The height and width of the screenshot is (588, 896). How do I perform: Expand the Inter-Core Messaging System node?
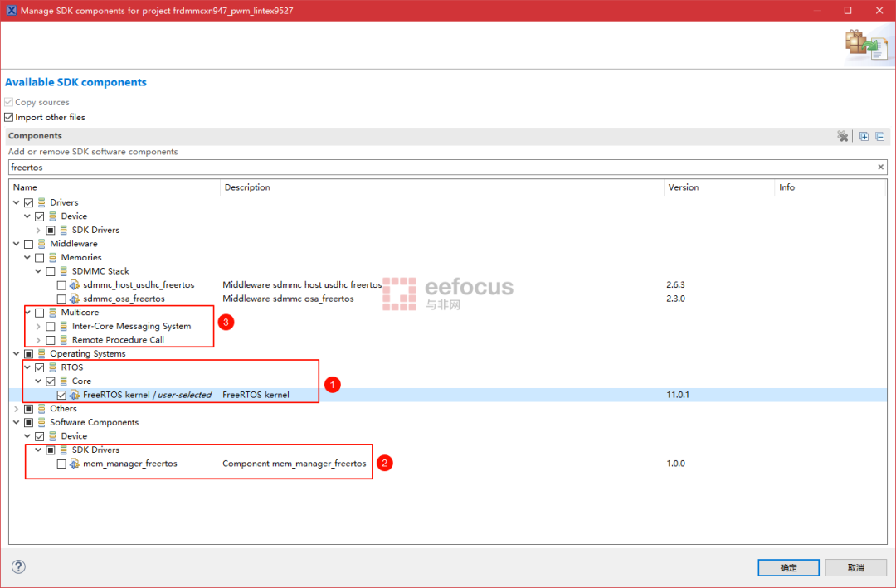click(x=38, y=326)
